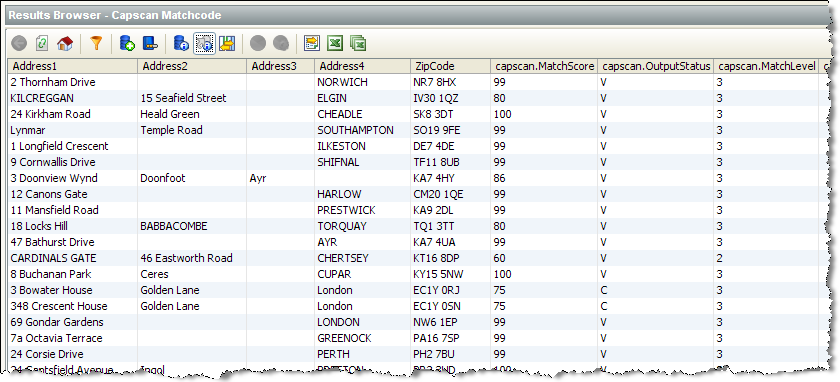Image resolution: width=840 pixels, height=382 pixels.
Task: Click the database with info badge icon
Action: click(x=181, y=43)
